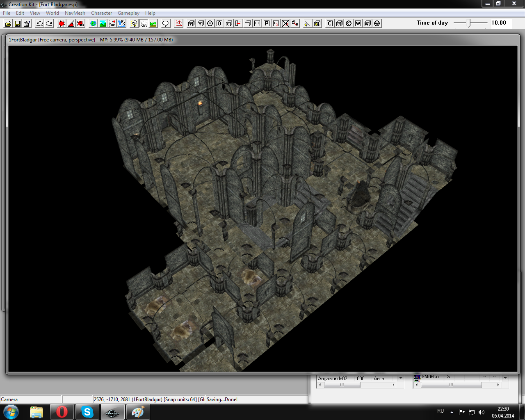Click the circle W toolbar icon
The width and height of the screenshot is (525, 420).
[x=377, y=23]
